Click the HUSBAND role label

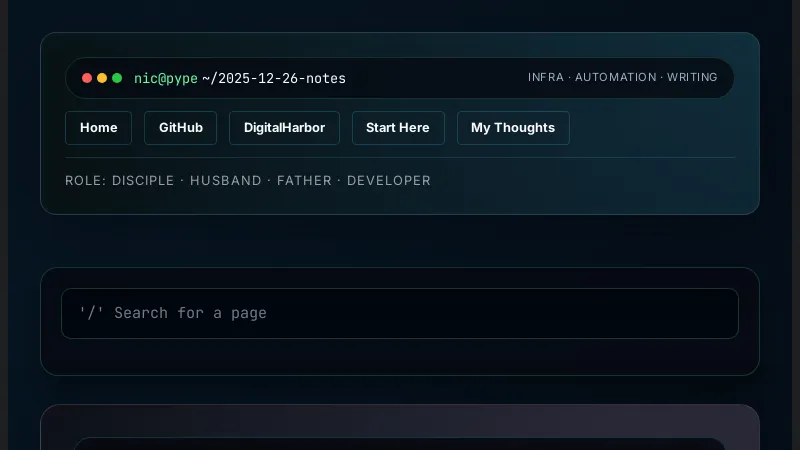[x=226, y=181]
